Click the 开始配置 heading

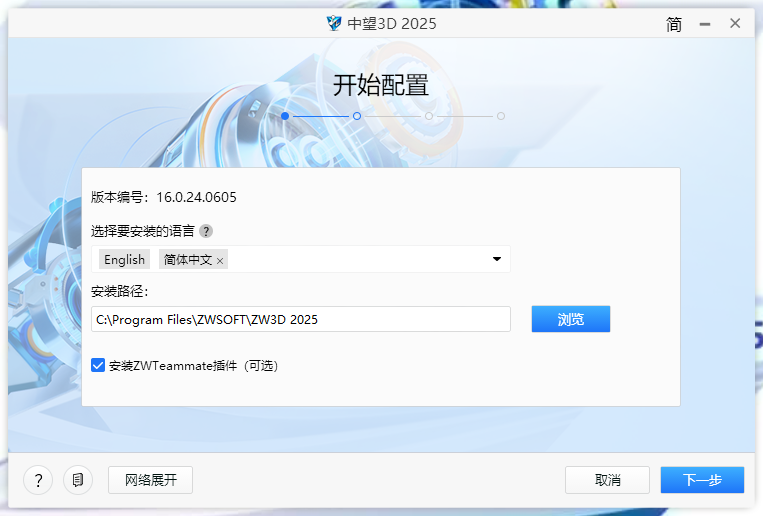(381, 85)
